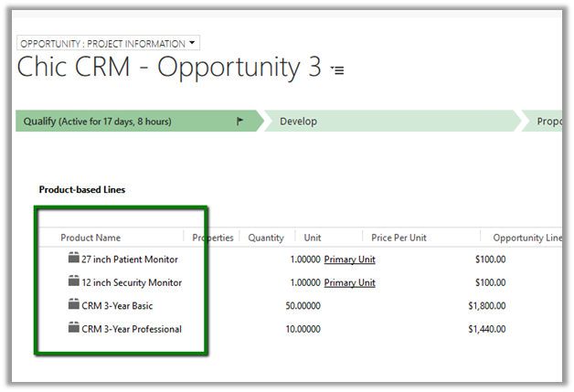Click the CRM 3-Year Basic bundle icon
574x392 pixels.
(74, 305)
